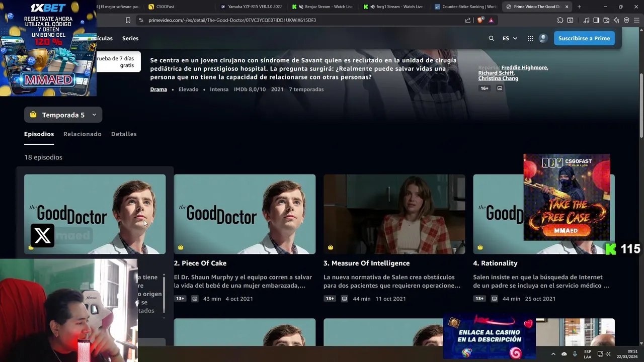This screenshot has height=362, width=644.
Task: Open episode title '4. Rationality'
Action: pos(495,263)
